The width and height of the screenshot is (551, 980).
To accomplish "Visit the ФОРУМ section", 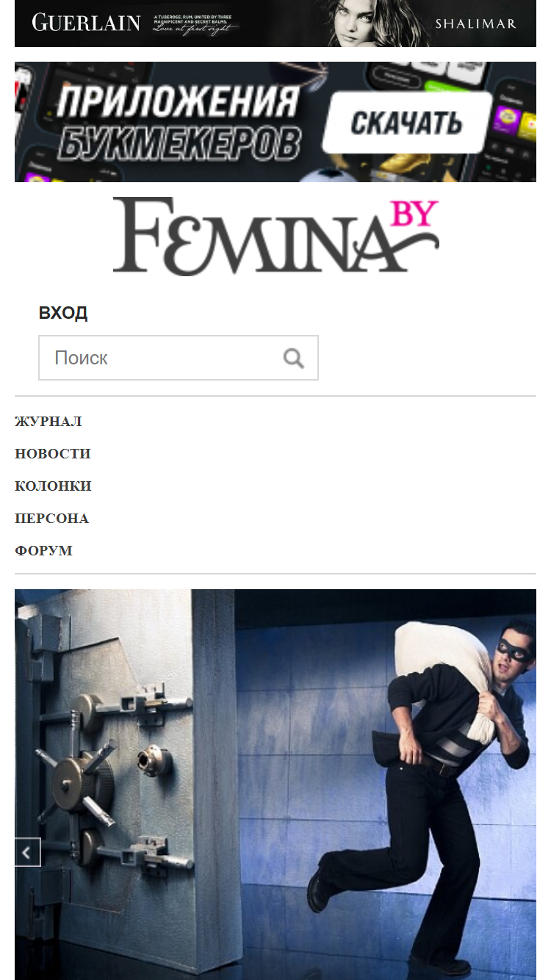I will point(43,551).
